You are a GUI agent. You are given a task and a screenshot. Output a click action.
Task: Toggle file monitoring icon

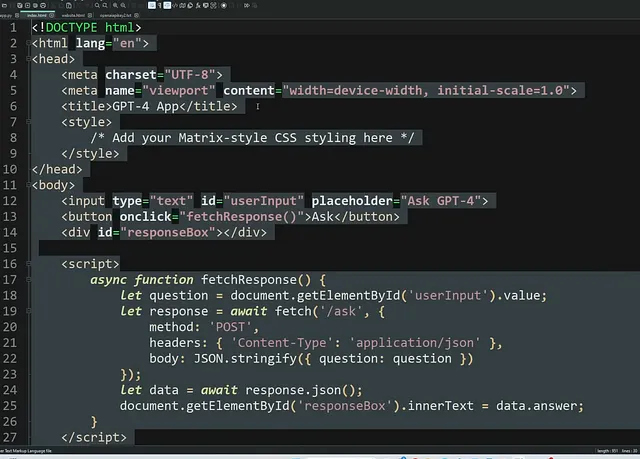pyautogui.click(x=213, y=5)
